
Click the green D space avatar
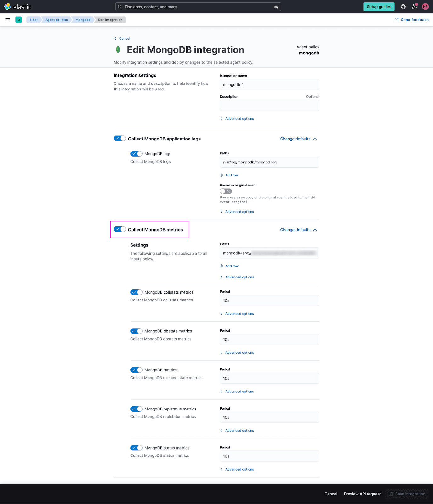click(x=19, y=20)
